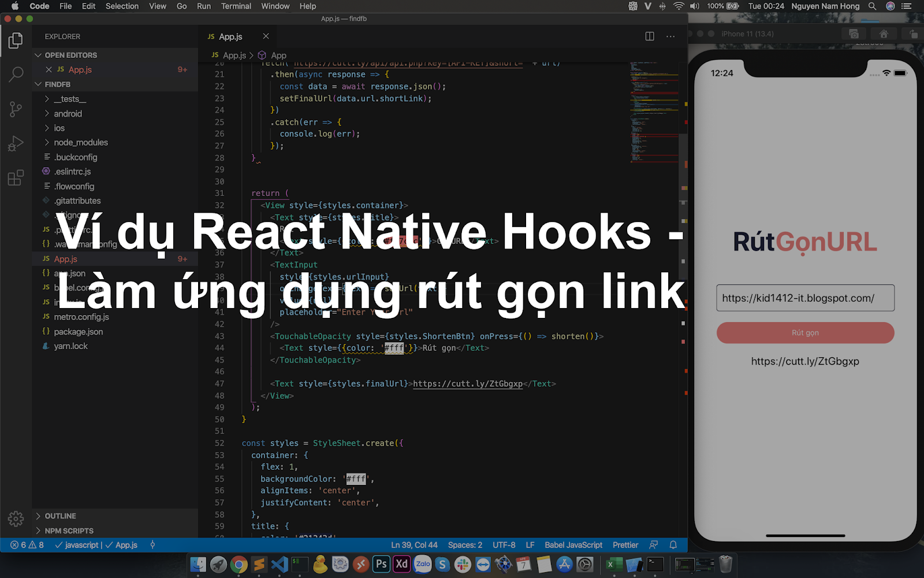The width and height of the screenshot is (924, 578).
Task: Click Ln 39, Col 44 in status bar
Action: pyautogui.click(x=414, y=545)
